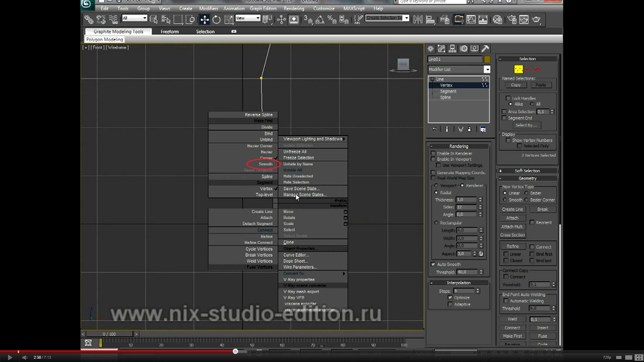The height and width of the screenshot is (362, 644).
Task: Open the Hierarchy command panel icon
Action: click(452, 49)
